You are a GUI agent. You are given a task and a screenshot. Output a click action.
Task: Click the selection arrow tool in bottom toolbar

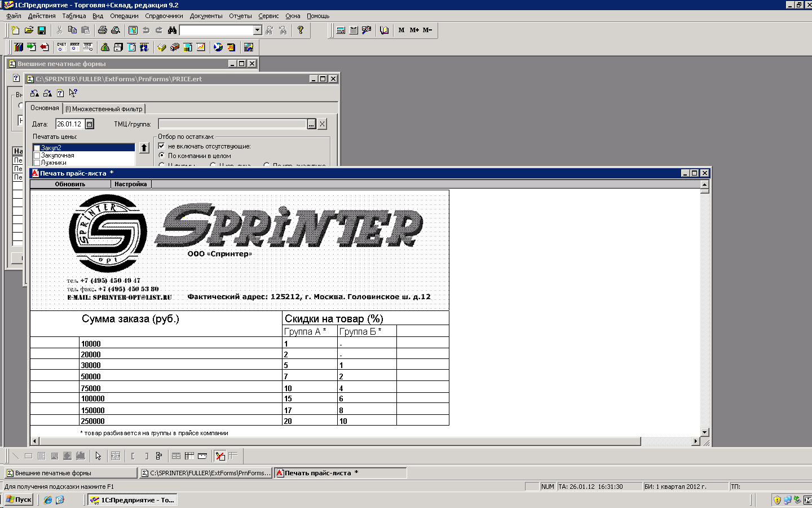pos(98,456)
